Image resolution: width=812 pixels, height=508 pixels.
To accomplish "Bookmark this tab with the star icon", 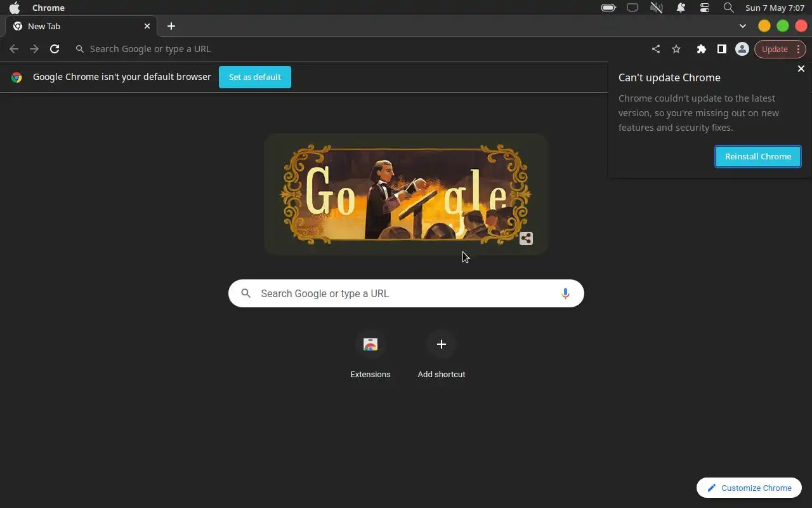I will 676,49.
